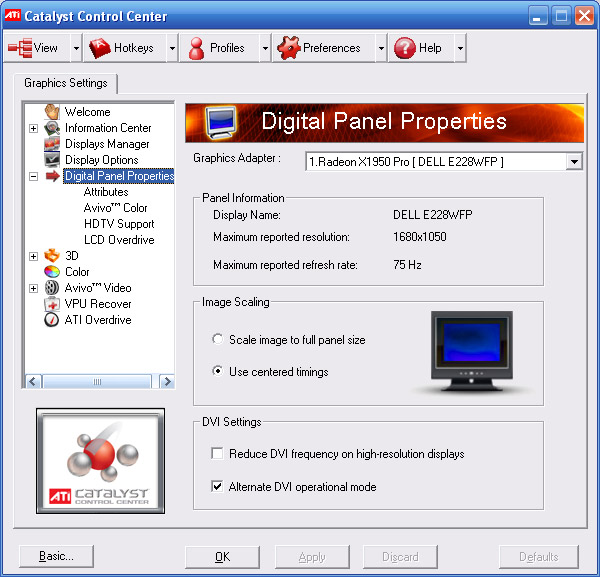Expand the Information Center tree node
The width and height of the screenshot is (600, 577).
[x=34, y=128]
